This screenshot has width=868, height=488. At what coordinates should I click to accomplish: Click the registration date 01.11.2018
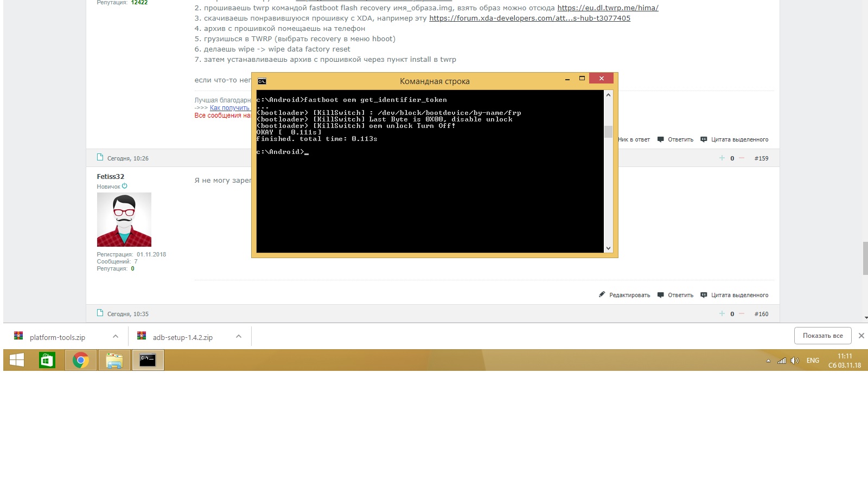pyautogui.click(x=151, y=254)
